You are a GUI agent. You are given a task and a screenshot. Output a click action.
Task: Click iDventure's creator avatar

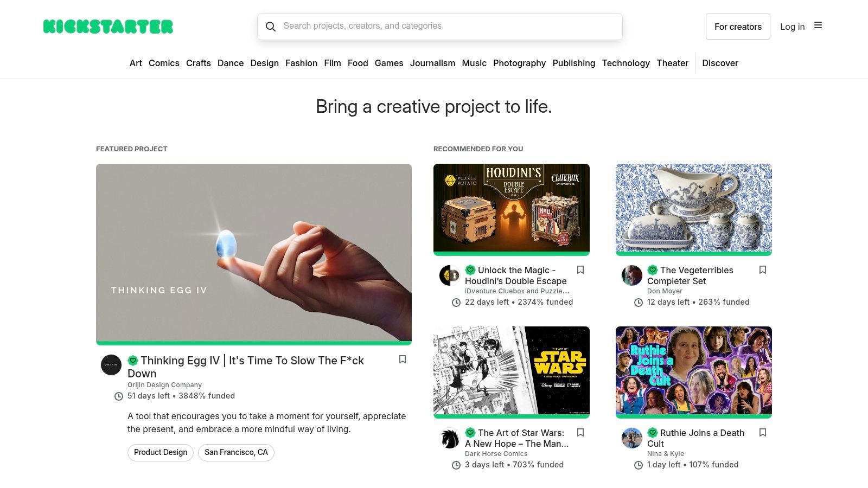(x=449, y=275)
